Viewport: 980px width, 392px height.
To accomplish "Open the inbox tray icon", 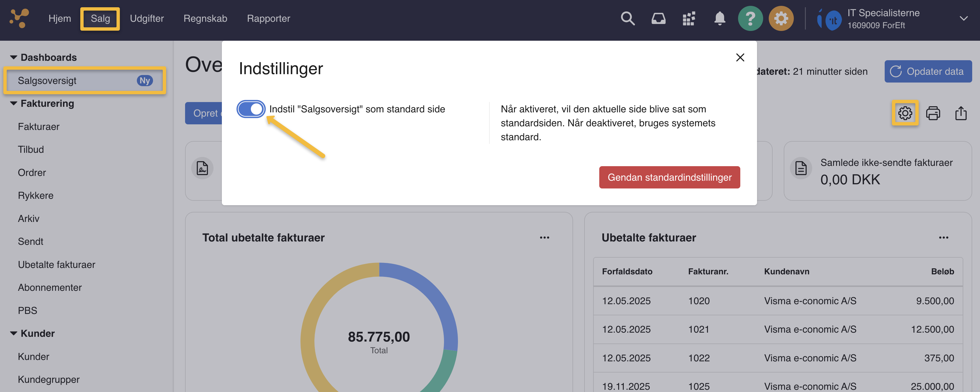I will [658, 18].
